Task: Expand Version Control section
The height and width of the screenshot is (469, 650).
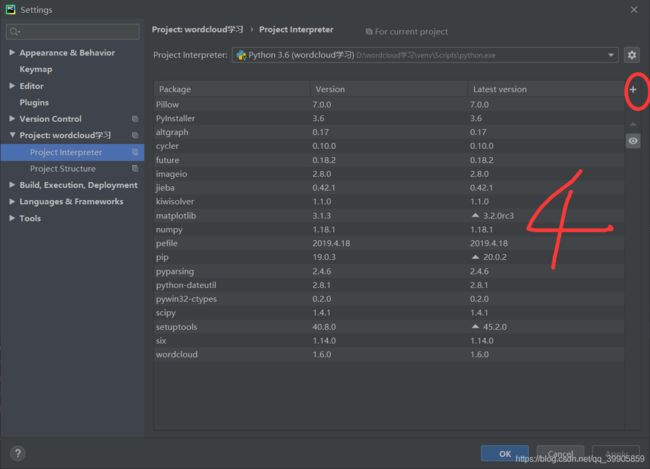Action: [12, 119]
